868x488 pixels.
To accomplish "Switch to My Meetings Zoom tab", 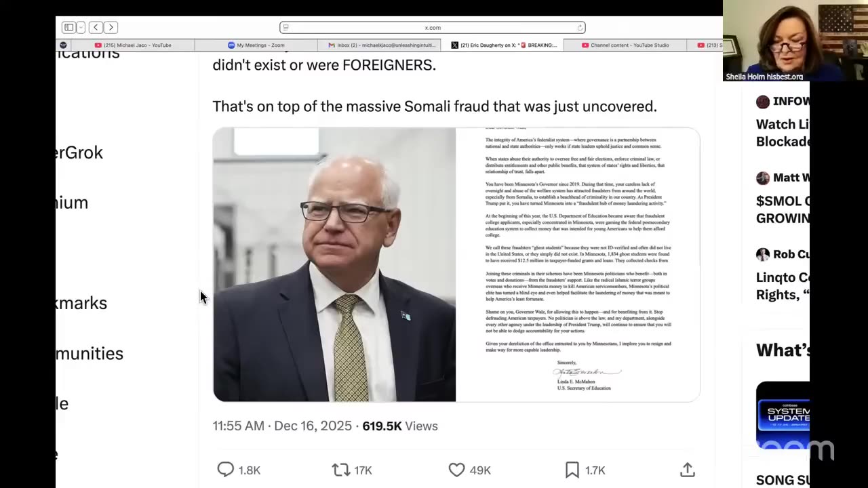I will (x=256, y=45).
